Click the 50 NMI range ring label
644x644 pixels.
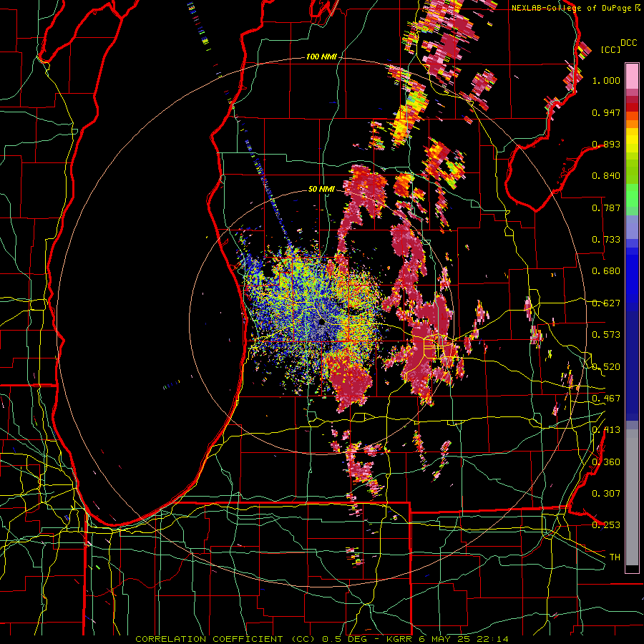321,189
